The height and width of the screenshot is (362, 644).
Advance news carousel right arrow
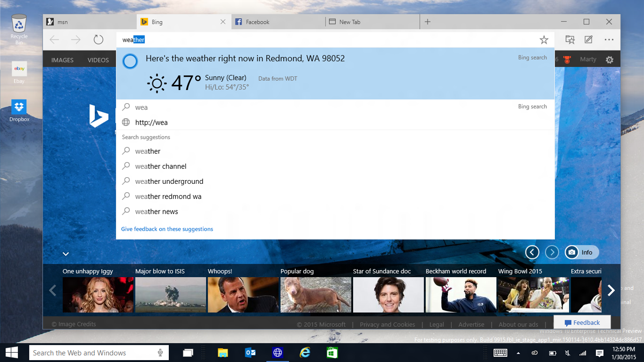(611, 290)
